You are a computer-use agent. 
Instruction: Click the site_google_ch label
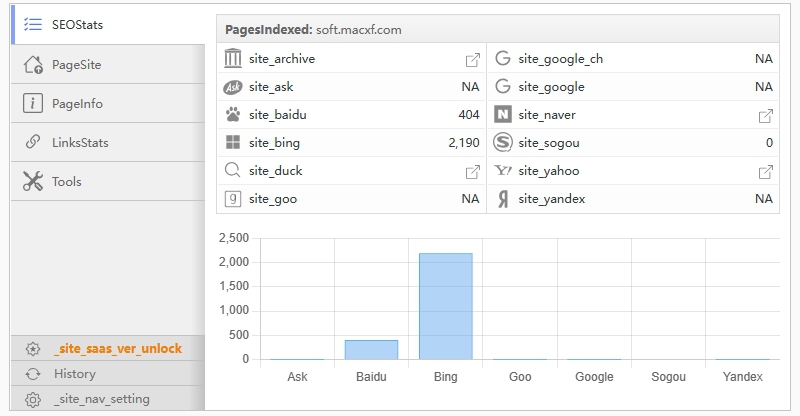pos(561,59)
